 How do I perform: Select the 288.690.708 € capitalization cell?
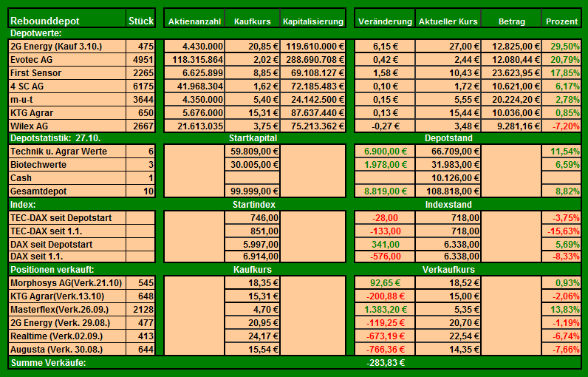point(312,60)
